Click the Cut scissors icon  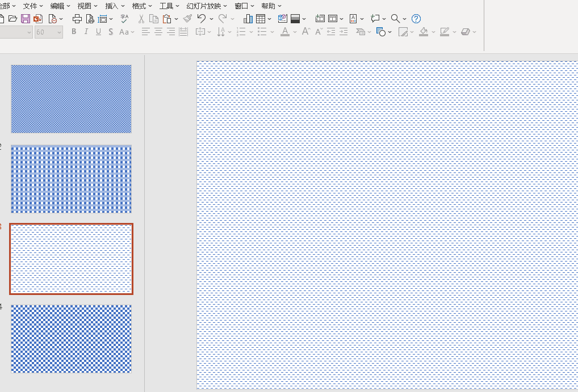141,19
